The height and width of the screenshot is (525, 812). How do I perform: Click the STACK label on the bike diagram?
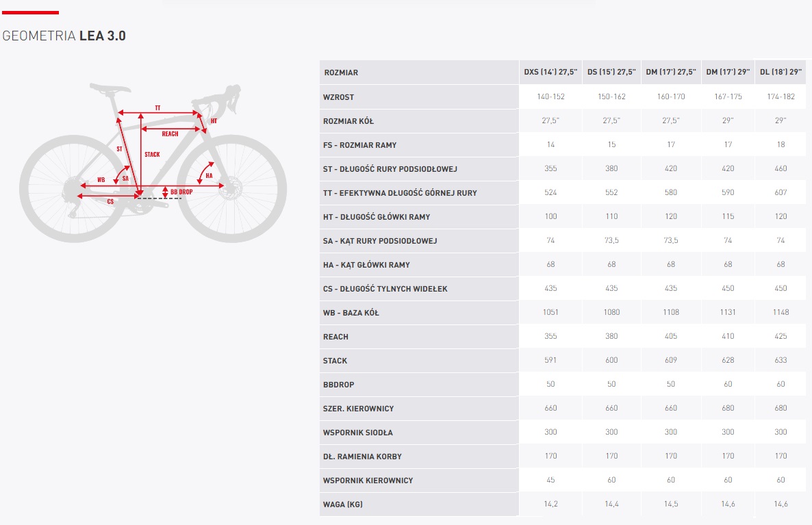coord(152,155)
